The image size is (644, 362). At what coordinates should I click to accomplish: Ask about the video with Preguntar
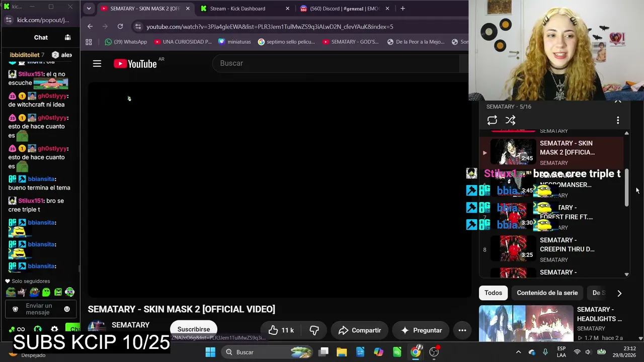click(421, 330)
